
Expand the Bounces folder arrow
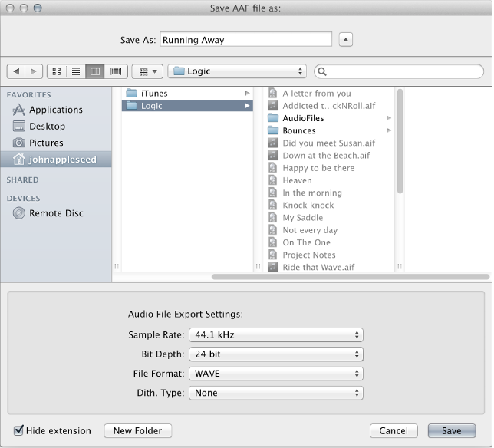click(389, 130)
